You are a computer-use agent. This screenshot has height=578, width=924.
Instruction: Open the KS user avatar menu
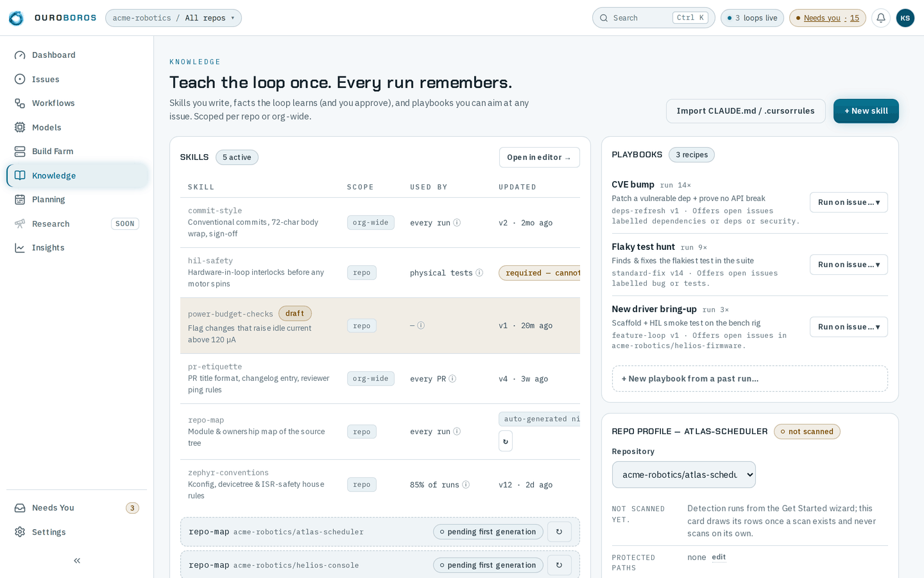(905, 18)
